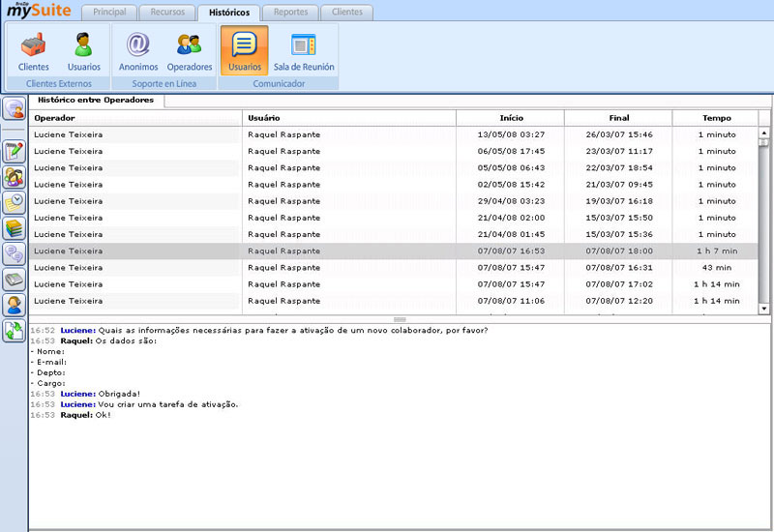
Task: Open the group of people sidebar icon
Action: pyautogui.click(x=15, y=177)
